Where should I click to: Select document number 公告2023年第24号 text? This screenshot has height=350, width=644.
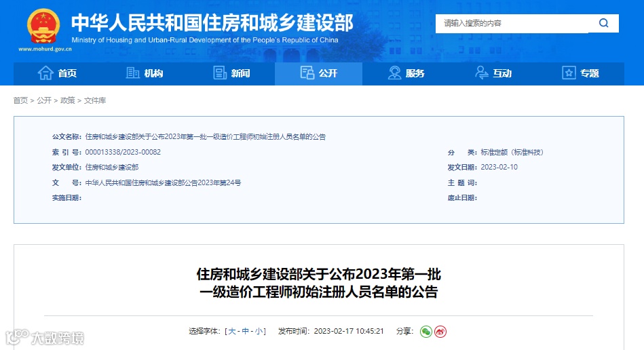tap(212, 182)
